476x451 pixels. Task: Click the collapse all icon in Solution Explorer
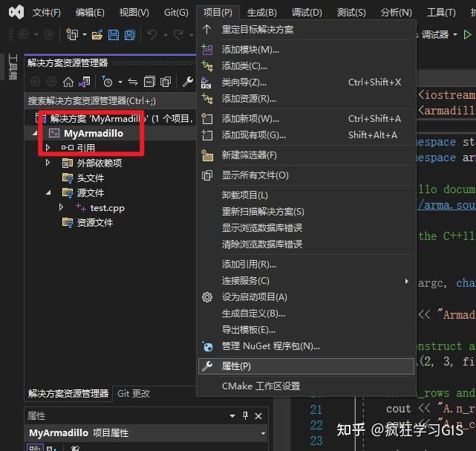tap(149, 82)
